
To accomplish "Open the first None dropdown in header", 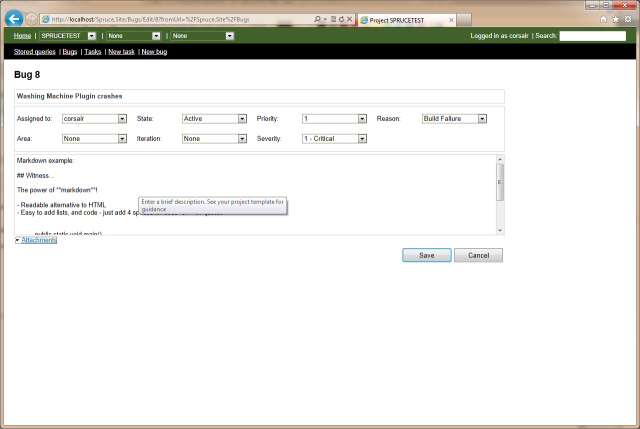I will click(133, 36).
